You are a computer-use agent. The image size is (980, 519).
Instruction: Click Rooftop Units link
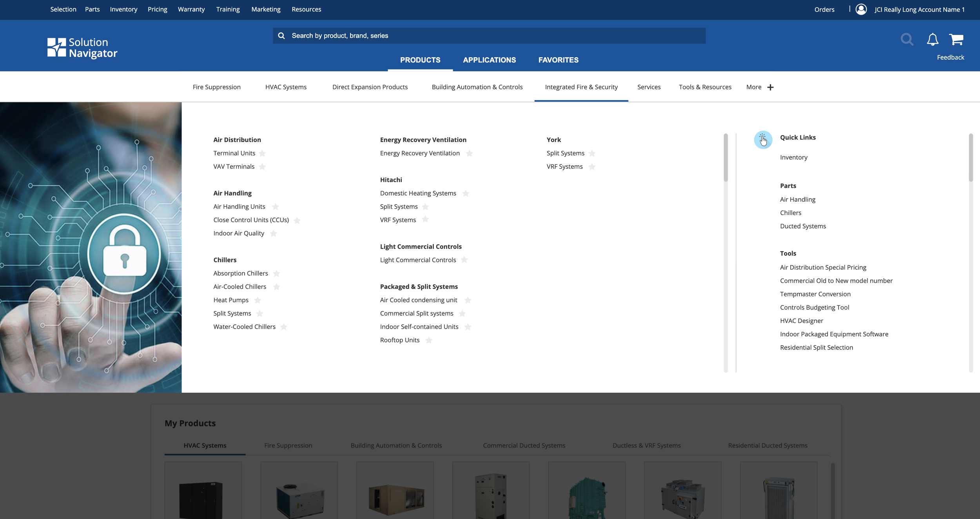(x=399, y=340)
